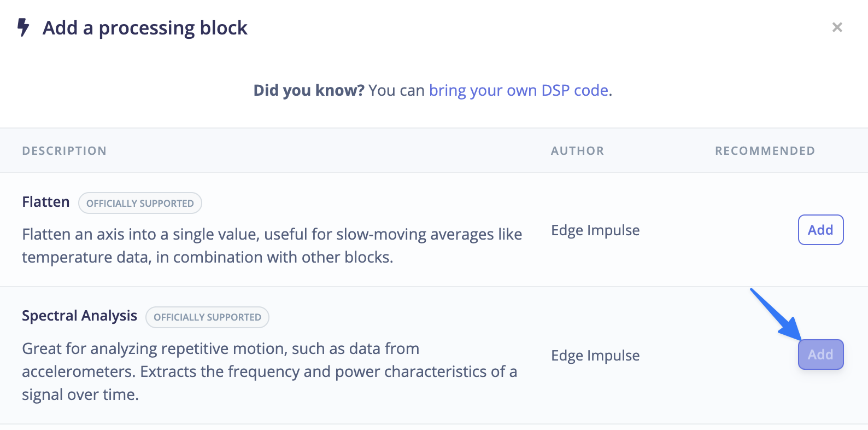Add the Flatten processing block
The width and height of the screenshot is (868, 430).
(820, 230)
